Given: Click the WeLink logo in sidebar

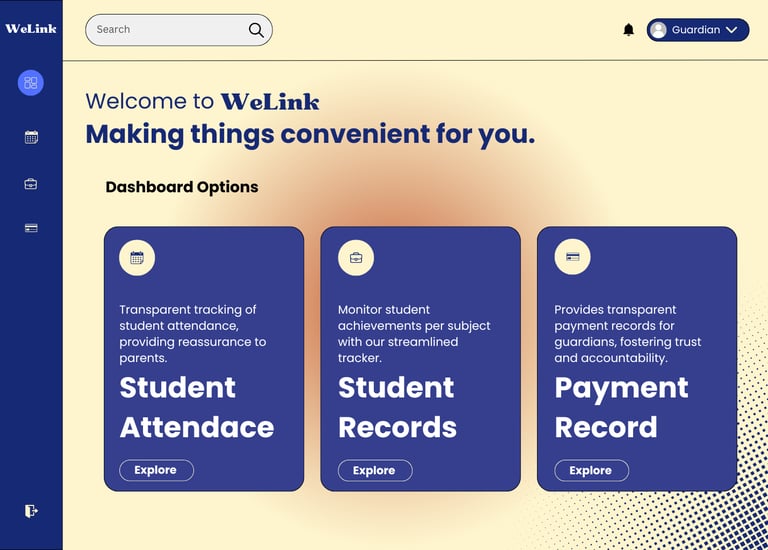Looking at the screenshot, I should 31,28.
